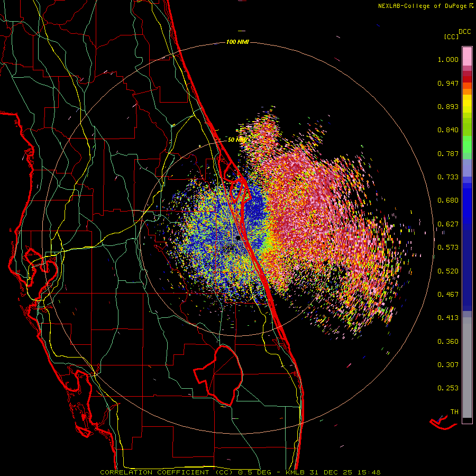Click the grey lower segment of color bar
This screenshot has height=476, width=476.
tap(467, 368)
